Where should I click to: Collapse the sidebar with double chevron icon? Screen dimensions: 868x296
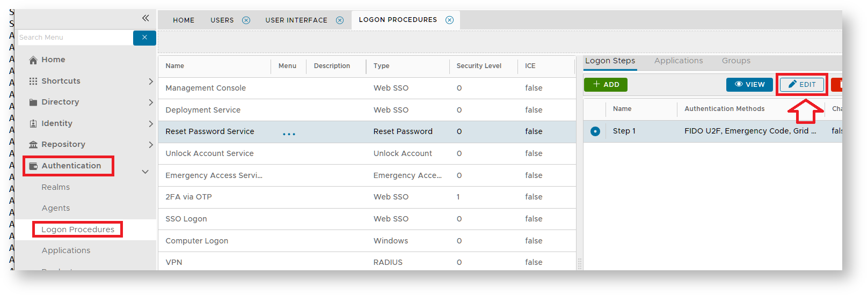[x=145, y=18]
